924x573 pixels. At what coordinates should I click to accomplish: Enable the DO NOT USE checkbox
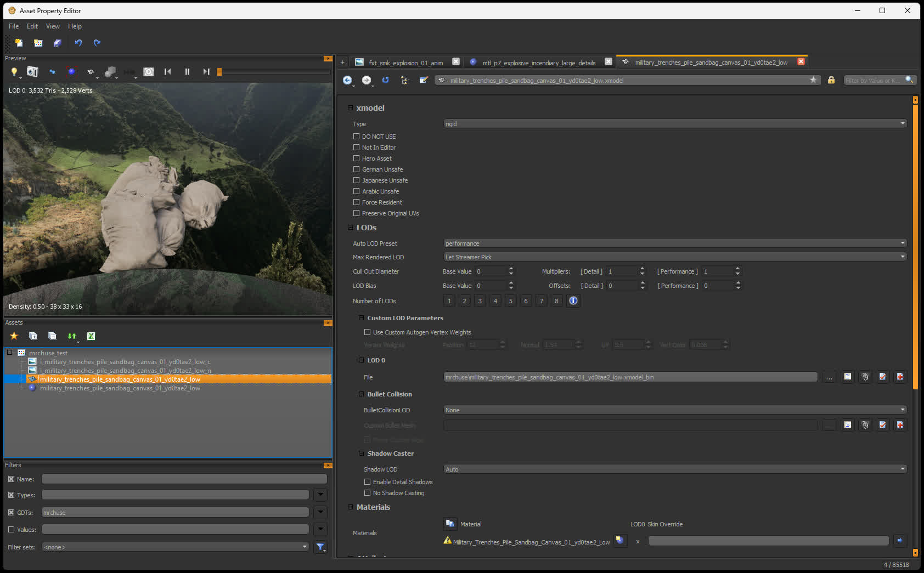point(356,137)
